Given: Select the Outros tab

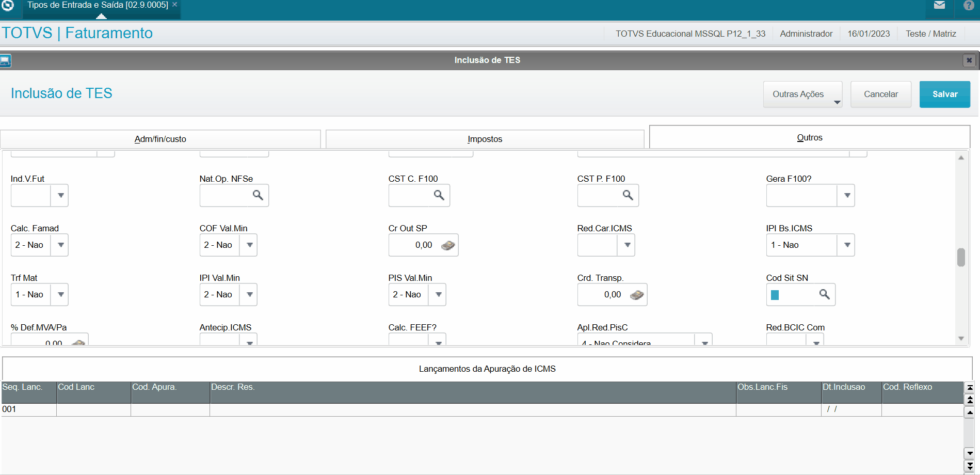Looking at the screenshot, I should click(x=810, y=137).
